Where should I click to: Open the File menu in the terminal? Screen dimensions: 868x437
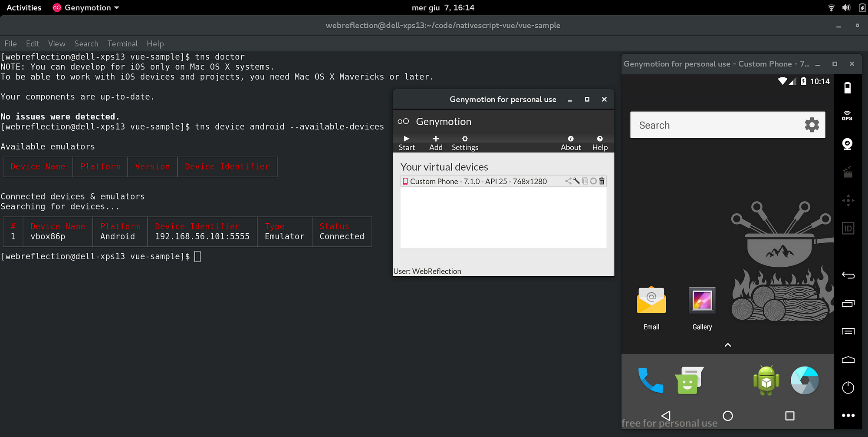point(10,43)
